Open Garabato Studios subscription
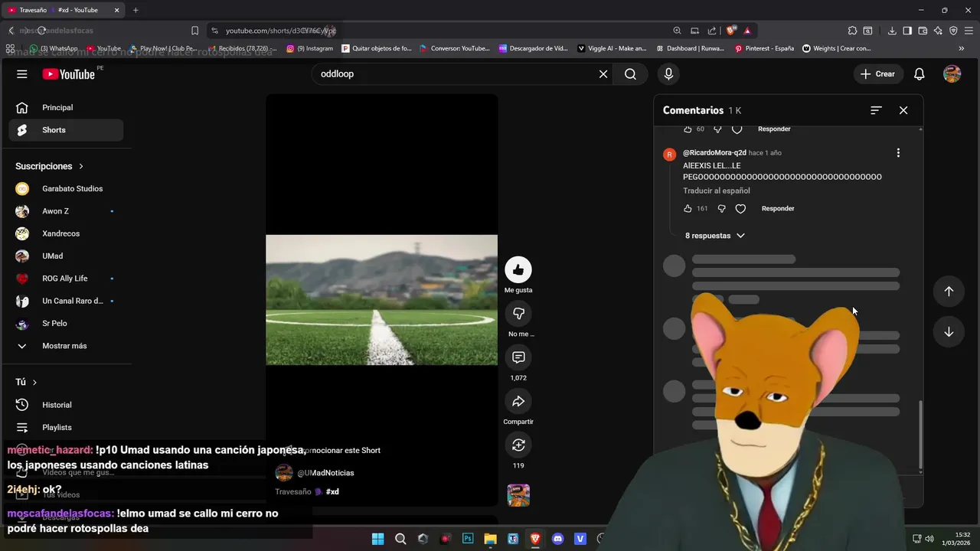This screenshot has height=551, width=980. (66, 189)
